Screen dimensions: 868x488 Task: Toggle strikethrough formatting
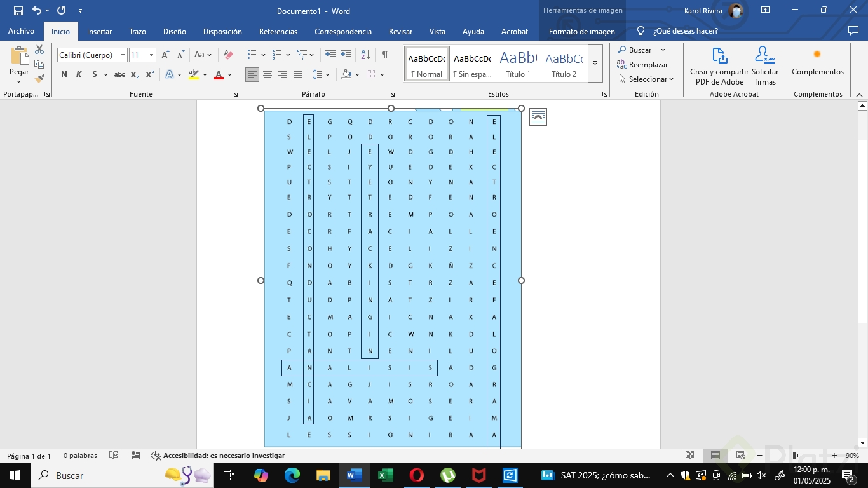(x=119, y=75)
